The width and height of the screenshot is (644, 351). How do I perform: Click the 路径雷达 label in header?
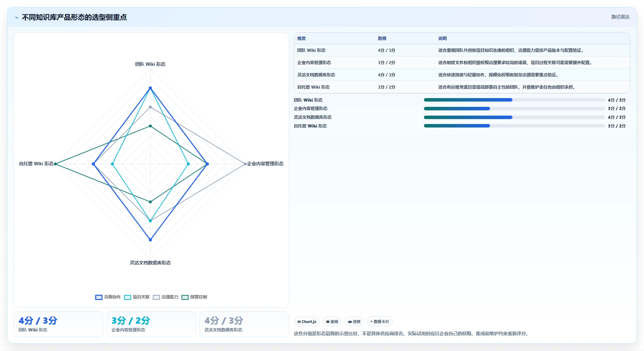click(620, 17)
